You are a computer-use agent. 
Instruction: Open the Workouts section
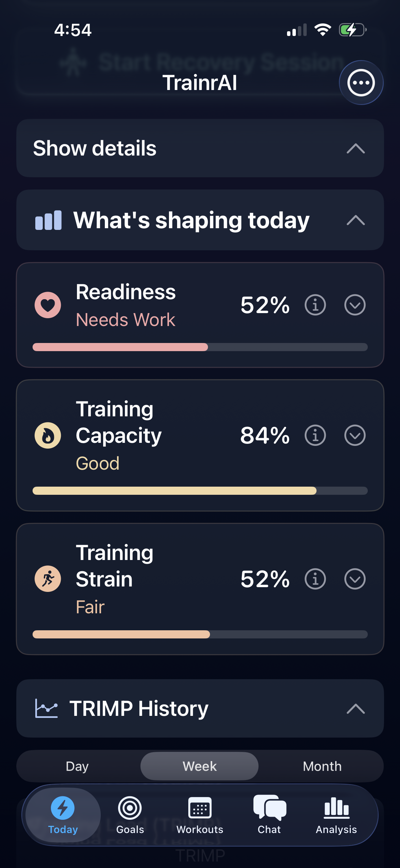tap(200, 816)
